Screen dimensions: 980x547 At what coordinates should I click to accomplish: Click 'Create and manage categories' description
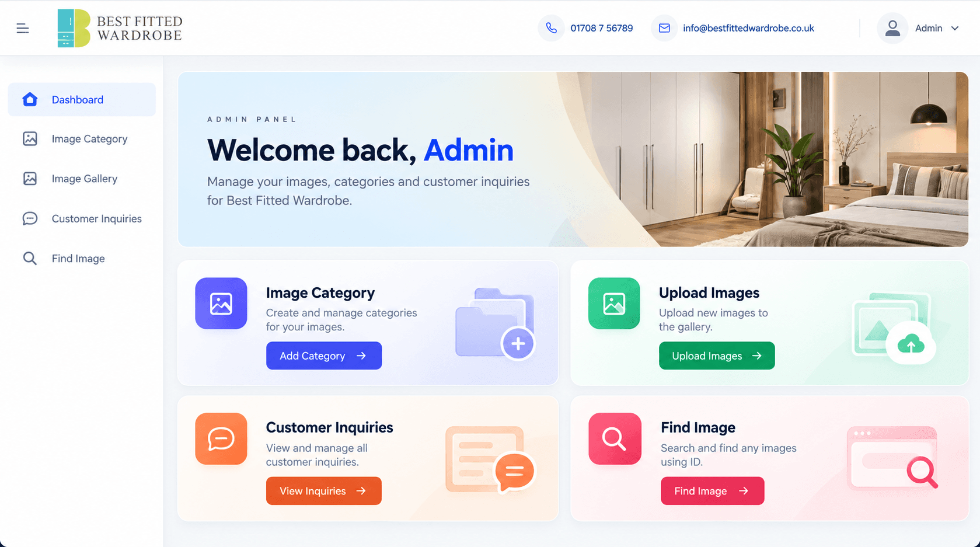pyautogui.click(x=341, y=320)
